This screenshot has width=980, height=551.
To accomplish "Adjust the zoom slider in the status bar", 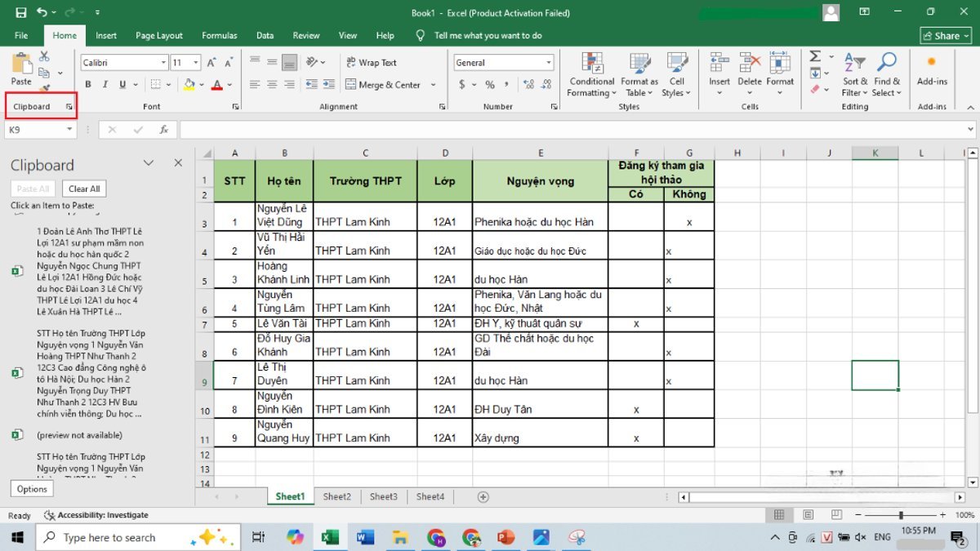I will click(902, 515).
